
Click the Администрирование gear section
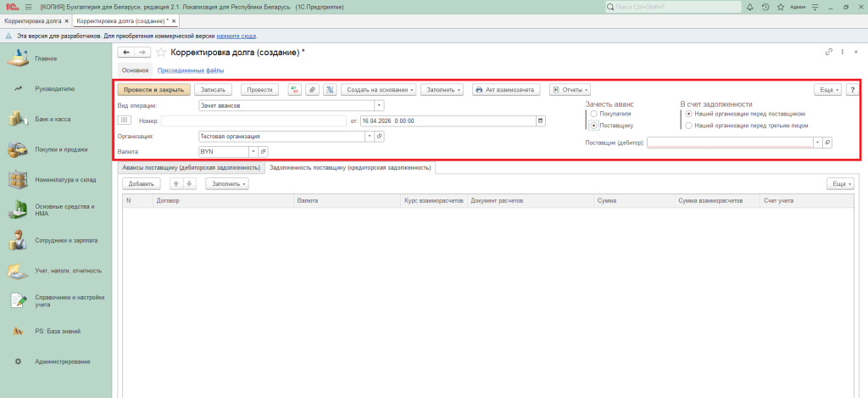click(x=61, y=362)
